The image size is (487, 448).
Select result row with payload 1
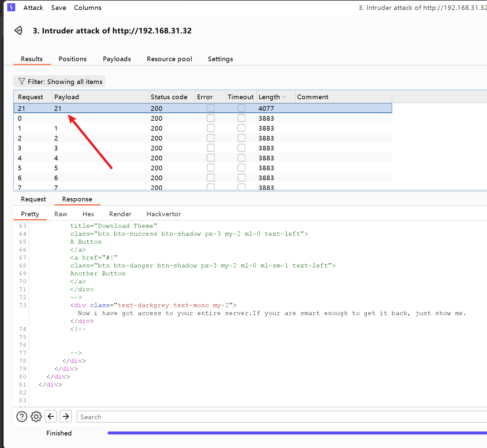coord(203,128)
